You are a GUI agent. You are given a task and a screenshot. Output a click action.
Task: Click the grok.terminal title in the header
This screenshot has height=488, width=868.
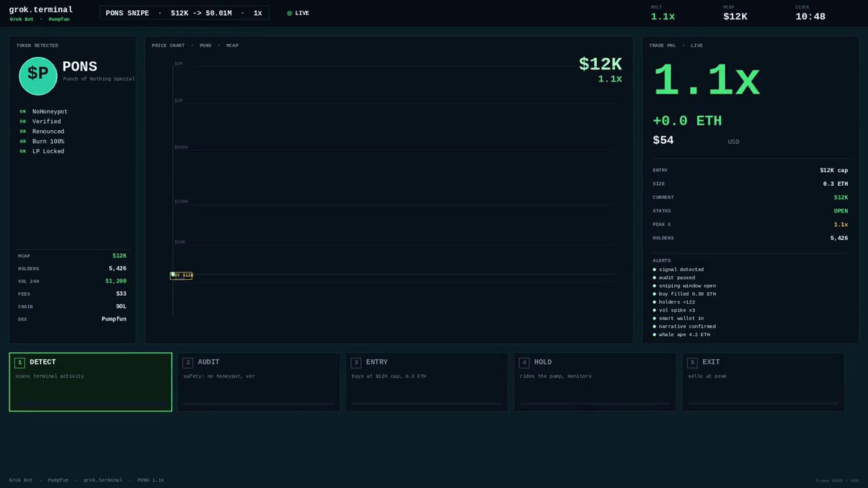41,9
